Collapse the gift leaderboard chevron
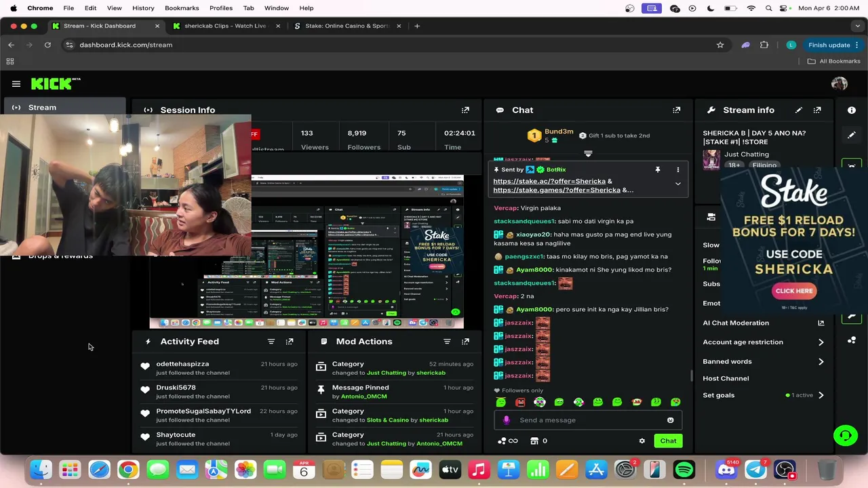The width and height of the screenshot is (868, 488). (x=588, y=154)
